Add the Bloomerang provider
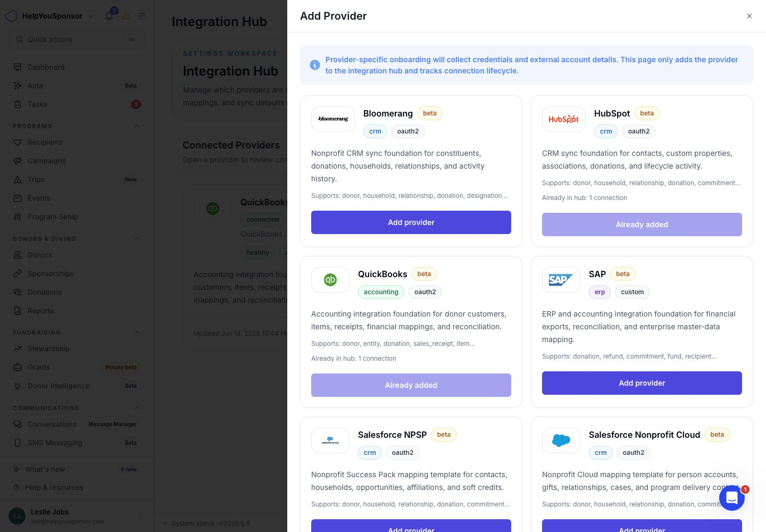 [411, 222]
